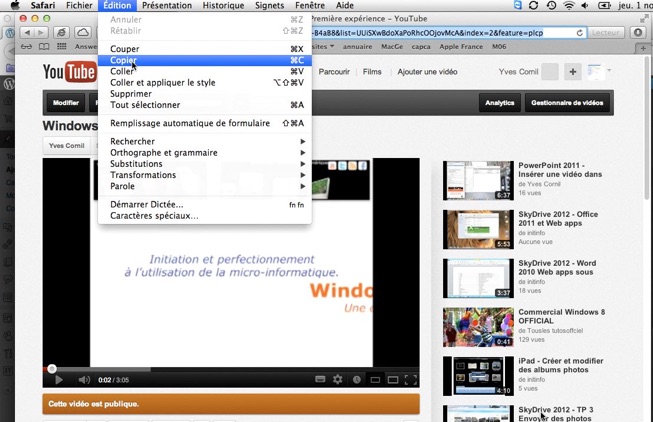Click the plus button next to avatar
653x422 pixels.
pyautogui.click(x=573, y=72)
